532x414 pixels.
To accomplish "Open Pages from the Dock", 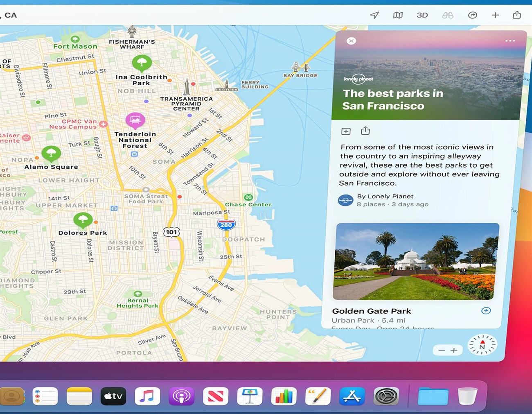I will 318,396.
